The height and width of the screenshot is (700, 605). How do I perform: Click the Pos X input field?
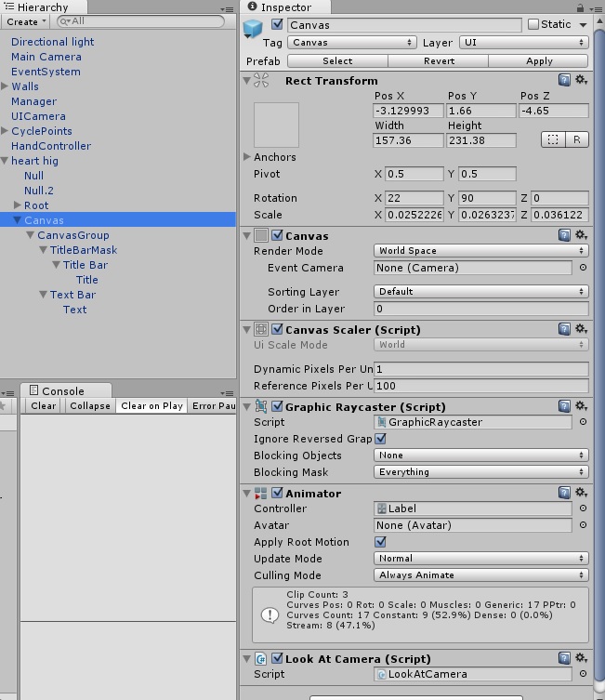[x=408, y=111]
